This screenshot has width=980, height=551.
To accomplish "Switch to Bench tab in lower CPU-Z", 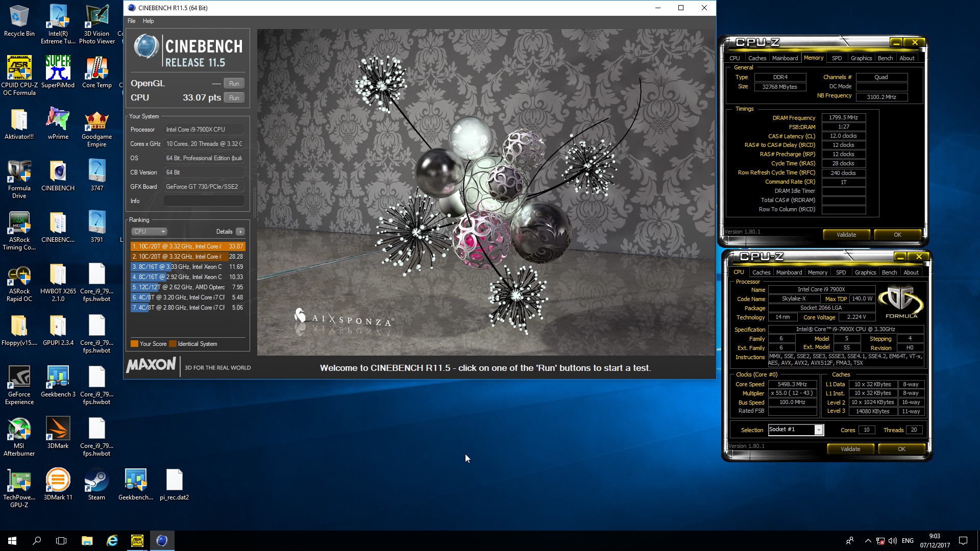I will click(889, 272).
